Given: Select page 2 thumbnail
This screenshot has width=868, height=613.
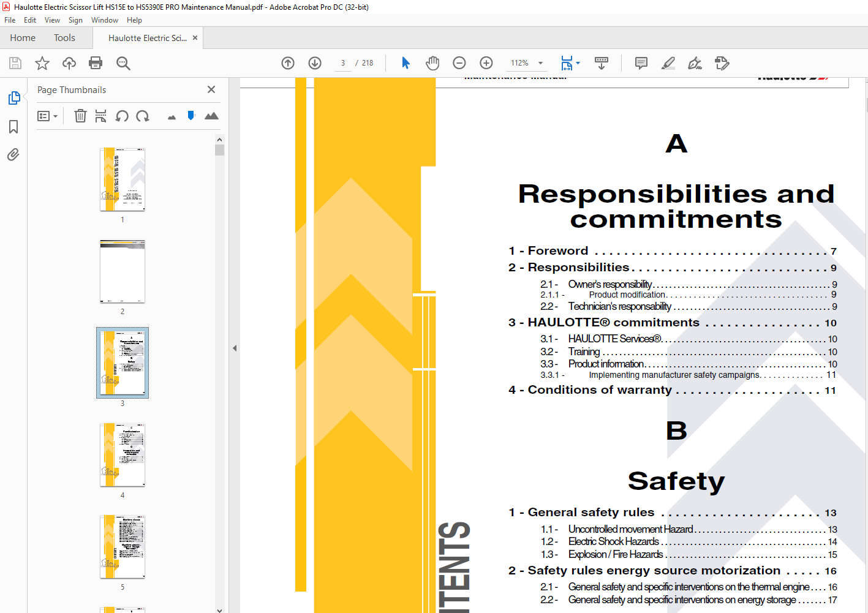Looking at the screenshot, I should point(123,271).
